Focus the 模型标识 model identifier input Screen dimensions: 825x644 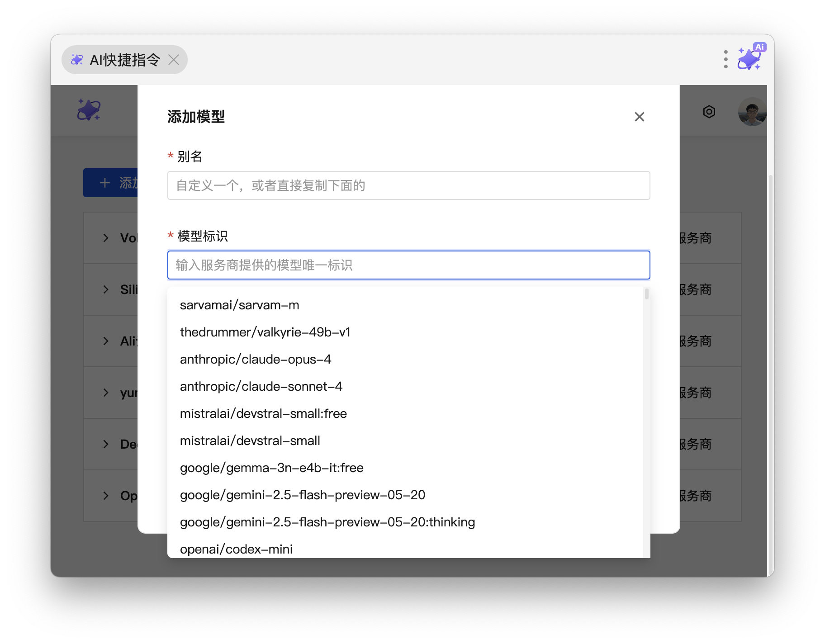(x=408, y=265)
